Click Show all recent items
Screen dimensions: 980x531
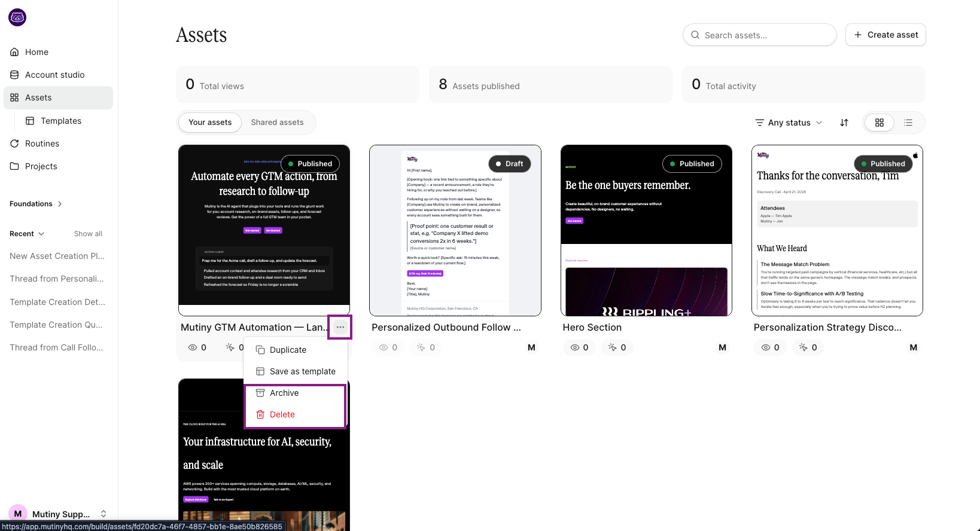point(88,234)
